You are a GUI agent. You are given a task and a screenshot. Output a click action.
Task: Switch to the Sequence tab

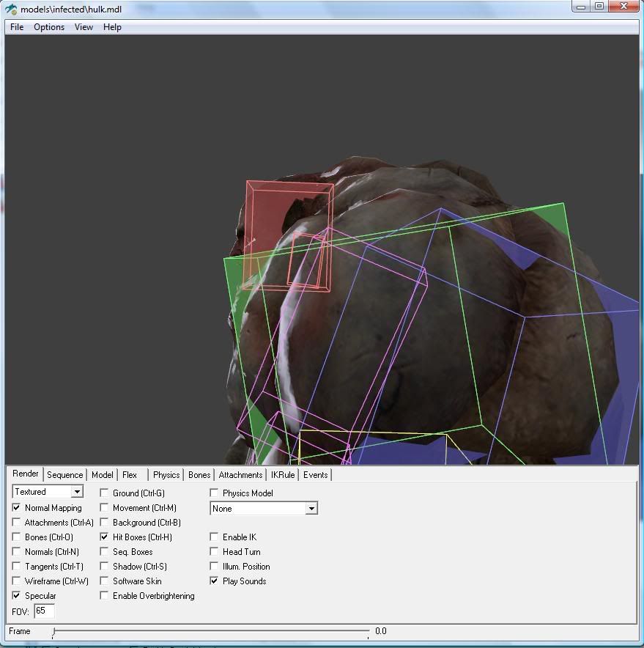point(65,475)
